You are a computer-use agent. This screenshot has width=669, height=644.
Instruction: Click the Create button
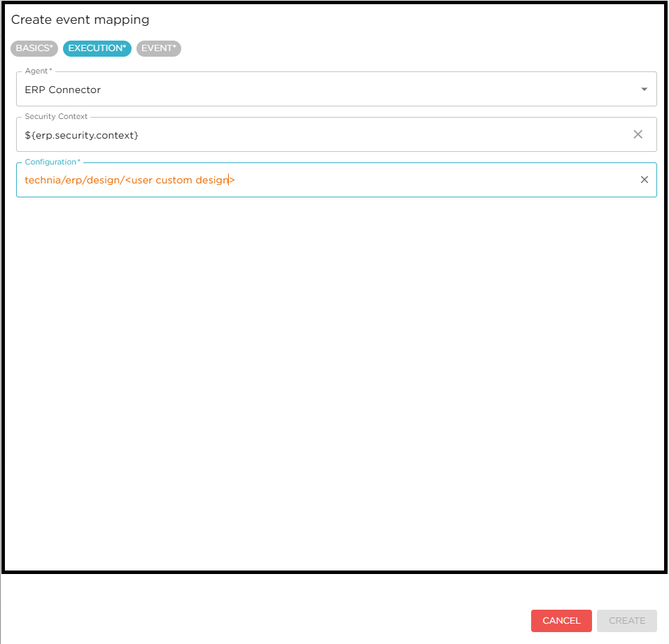pyautogui.click(x=626, y=620)
